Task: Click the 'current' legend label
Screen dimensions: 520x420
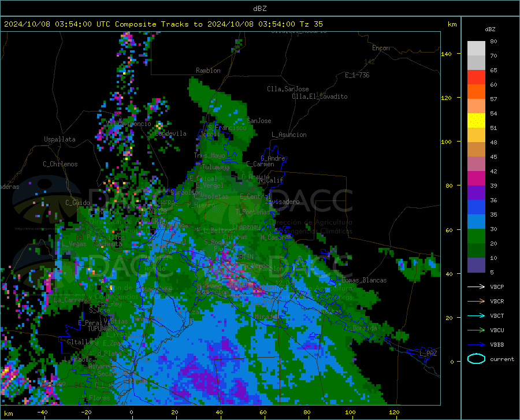Action: pyautogui.click(x=502, y=359)
